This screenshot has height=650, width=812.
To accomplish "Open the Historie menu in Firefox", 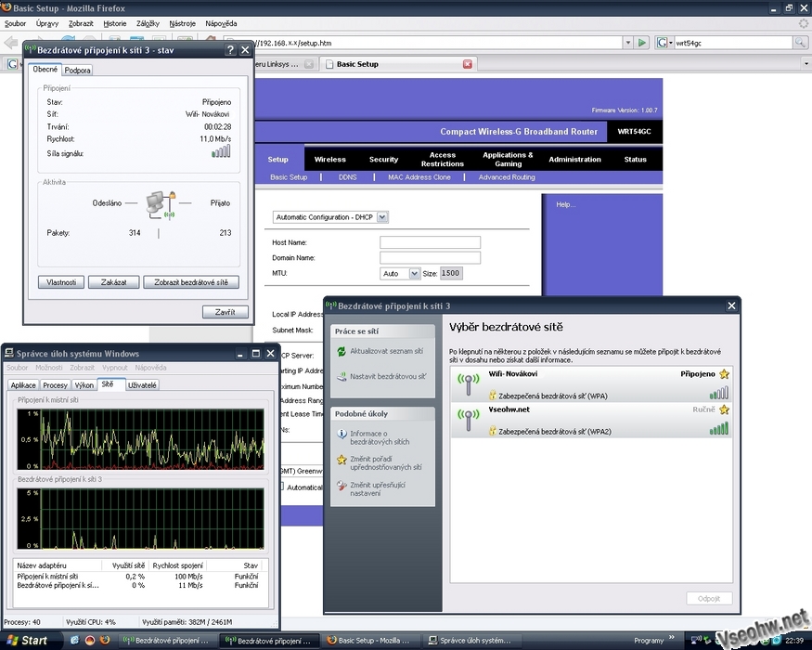I will (x=114, y=23).
